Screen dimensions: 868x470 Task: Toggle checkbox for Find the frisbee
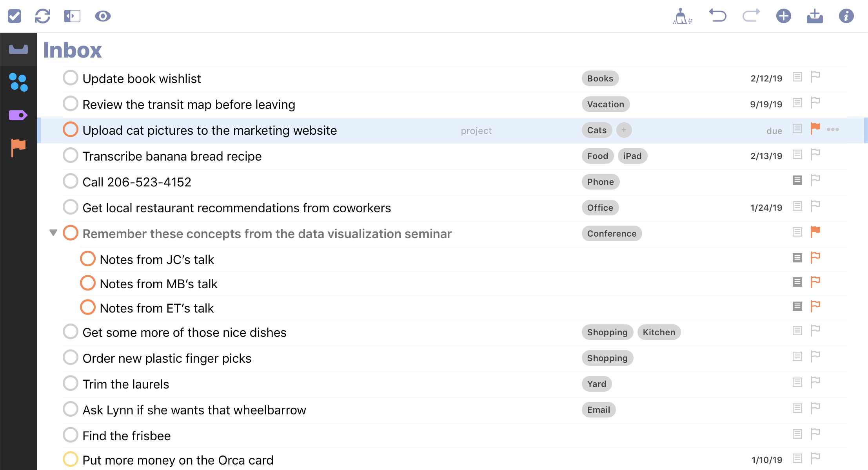click(70, 435)
